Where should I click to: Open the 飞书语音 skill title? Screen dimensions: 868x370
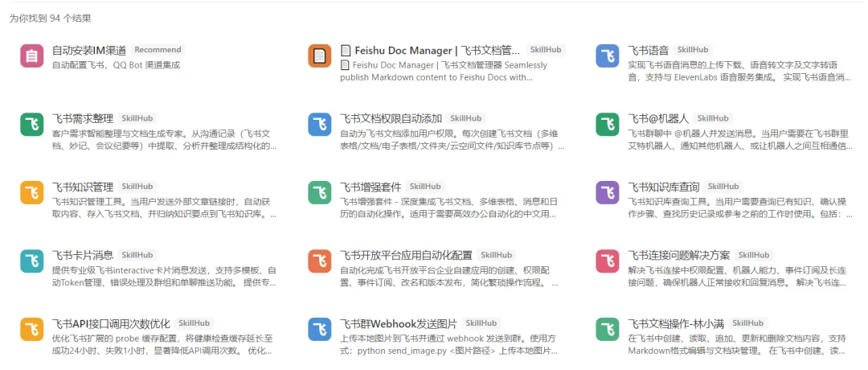tap(649, 50)
